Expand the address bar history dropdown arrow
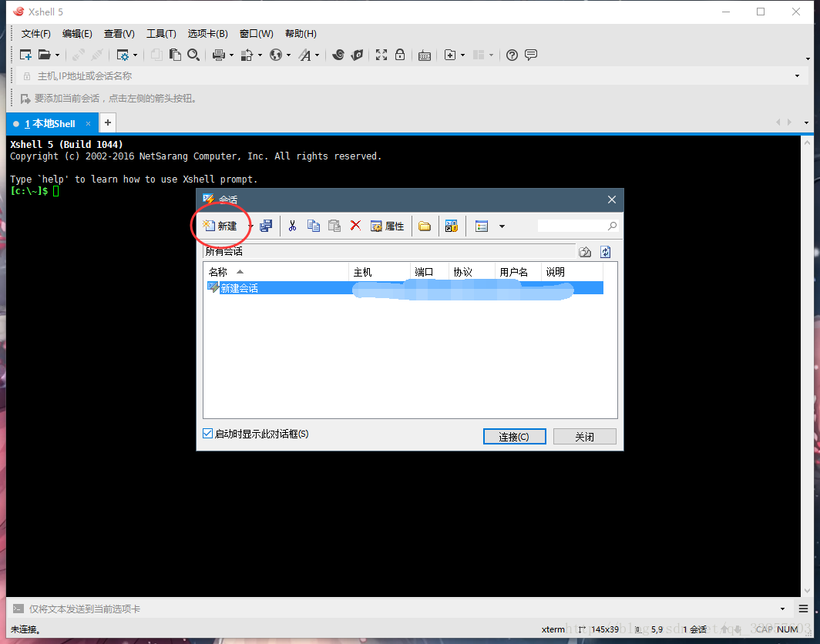Screen dimensions: 820x644 tap(797, 75)
